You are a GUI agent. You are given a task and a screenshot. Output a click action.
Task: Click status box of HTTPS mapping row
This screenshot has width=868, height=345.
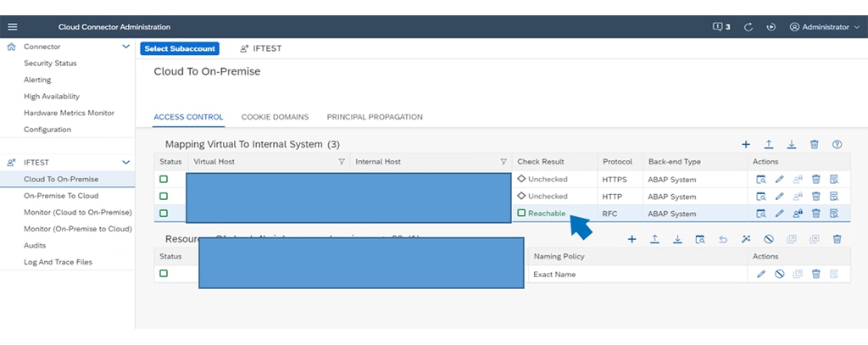tap(164, 180)
